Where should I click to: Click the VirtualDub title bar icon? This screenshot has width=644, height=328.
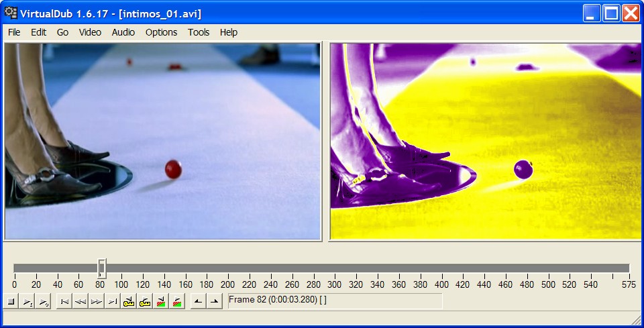click(x=11, y=13)
